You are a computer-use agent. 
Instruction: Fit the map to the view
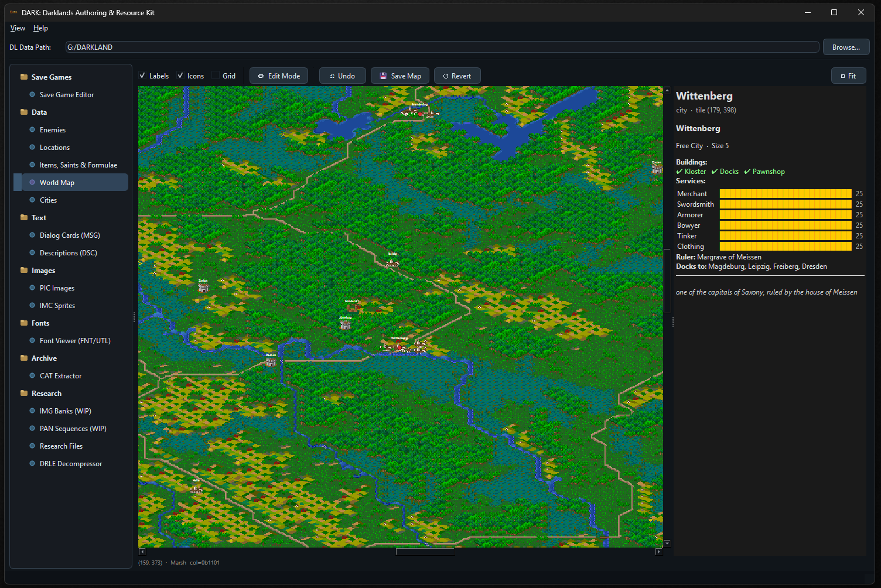click(x=849, y=76)
